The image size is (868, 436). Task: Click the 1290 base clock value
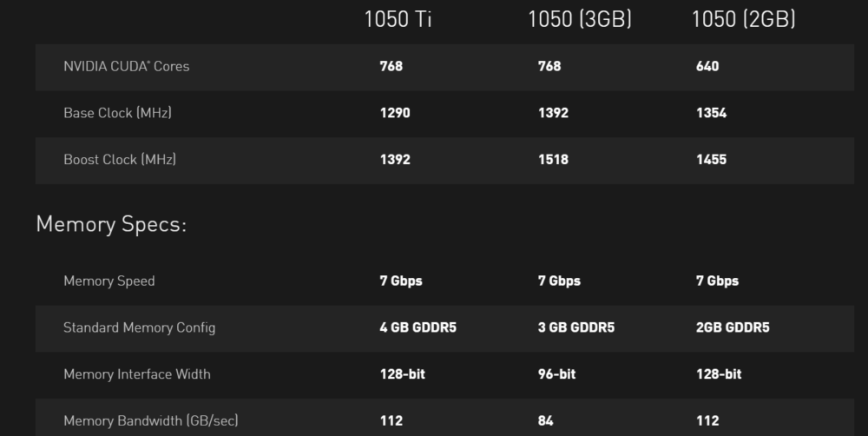click(395, 113)
